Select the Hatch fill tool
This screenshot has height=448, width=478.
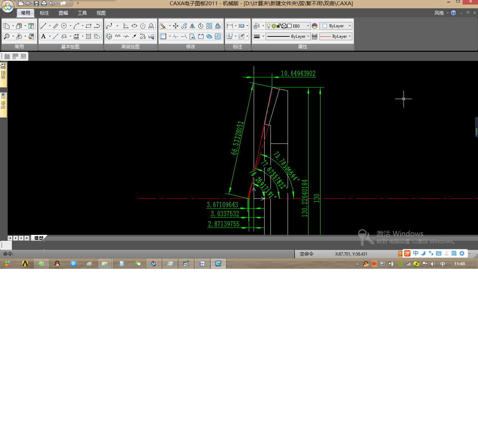[89, 36]
